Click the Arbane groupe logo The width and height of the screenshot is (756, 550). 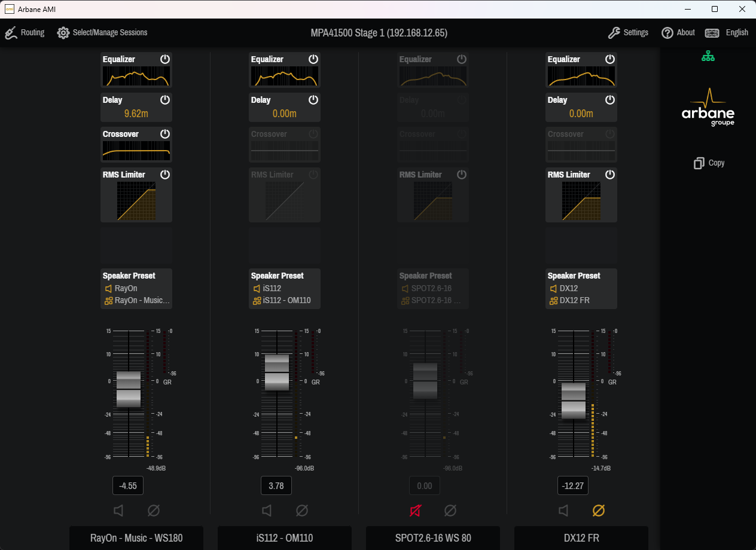708,108
